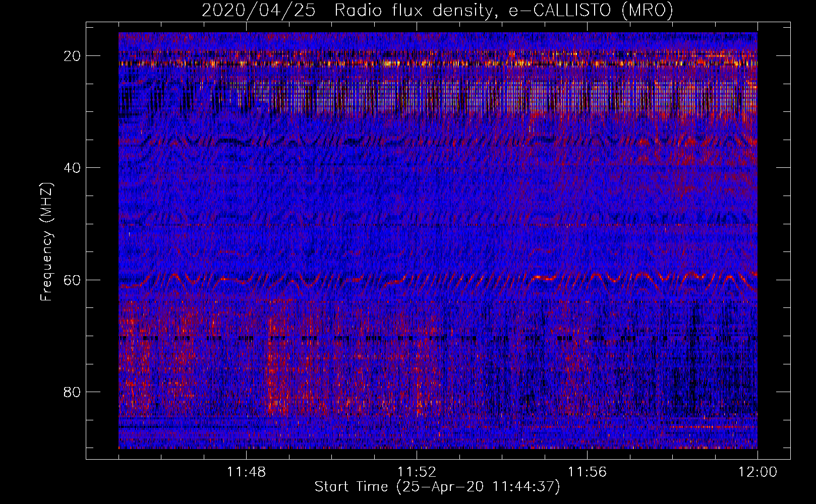
Task: Click the 20 MHz frequency tick label
Action: [x=73, y=56]
